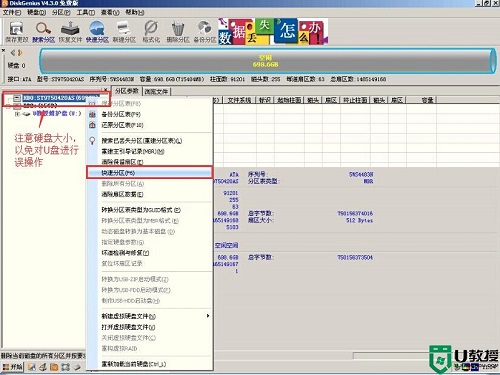
Task: Click the 标识 column header
Action: click(x=265, y=100)
